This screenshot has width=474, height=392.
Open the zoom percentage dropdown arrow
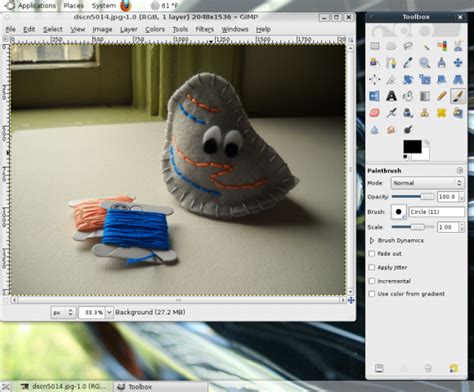(x=109, y=313)
